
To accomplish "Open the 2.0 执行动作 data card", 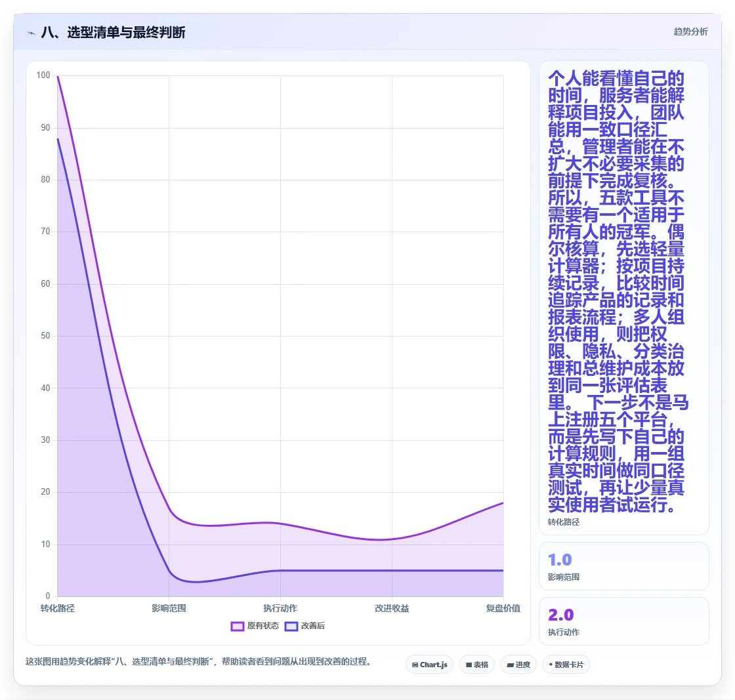I will point(624,621).
